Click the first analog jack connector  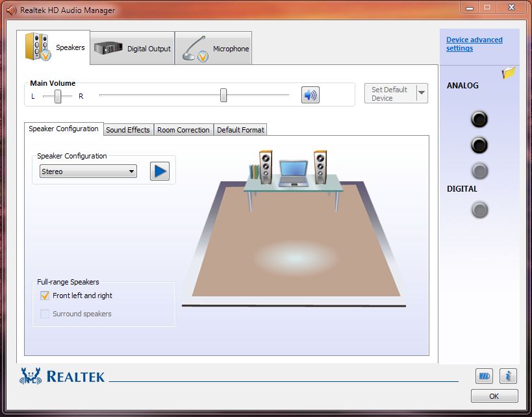[479, 119]
